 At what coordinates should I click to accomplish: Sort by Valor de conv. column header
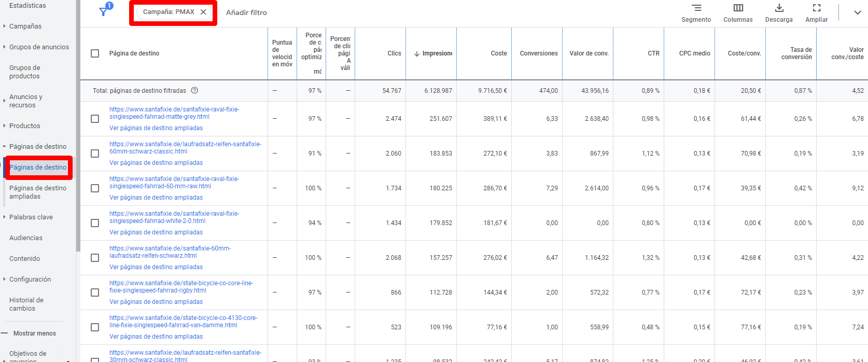[589, 53]
